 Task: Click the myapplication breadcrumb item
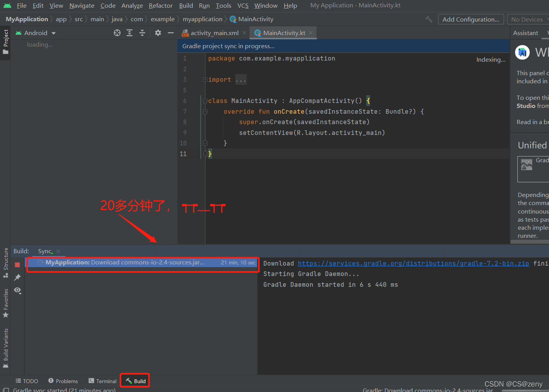202,19
